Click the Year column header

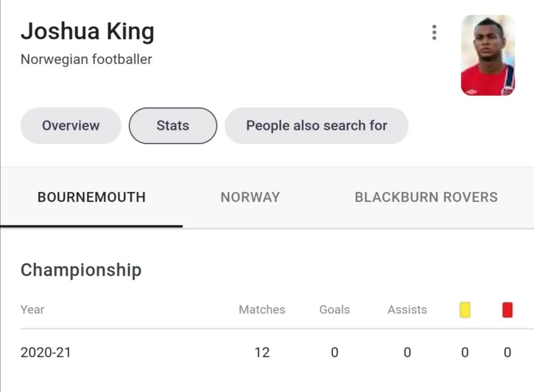pyautogui.click(x=33, y=310)
